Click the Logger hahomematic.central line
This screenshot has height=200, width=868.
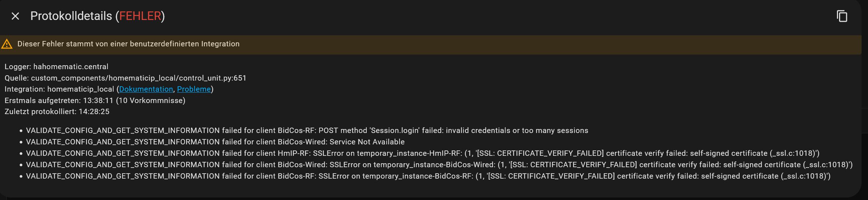click(56, 67)
